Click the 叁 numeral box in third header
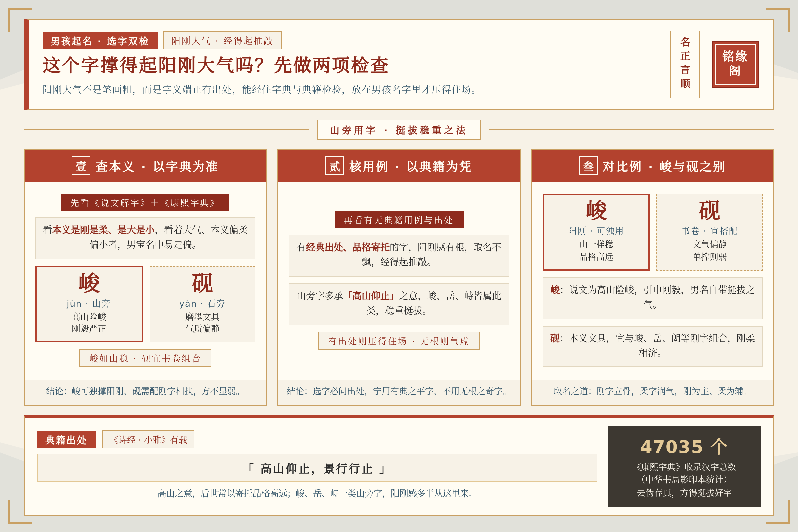798x532 pixels. click(588, 166)
